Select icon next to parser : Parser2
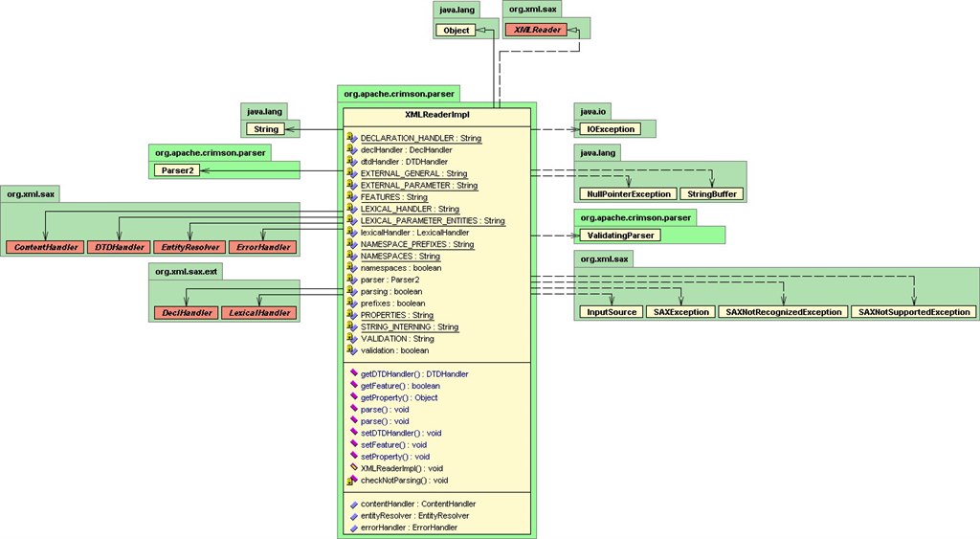The height and width of the screenshot is (539, 980). pyautogui.click(x=352, y=280)
